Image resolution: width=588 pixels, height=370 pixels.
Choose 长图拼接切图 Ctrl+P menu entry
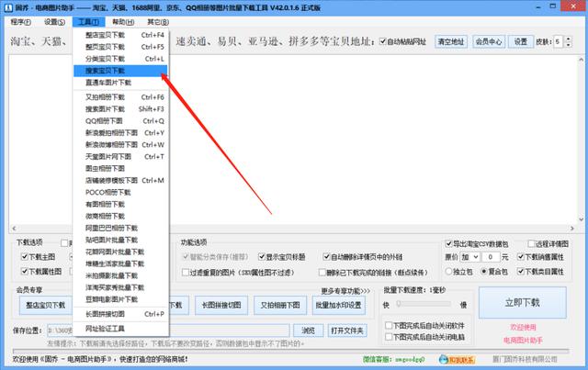(120, 314)
